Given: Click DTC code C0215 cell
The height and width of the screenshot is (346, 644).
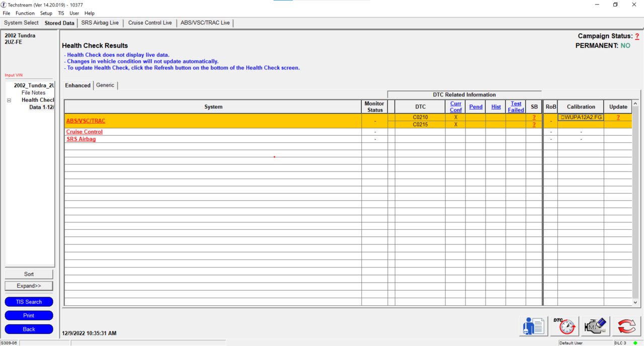Looking at the screenshot, I should point(420,124).
